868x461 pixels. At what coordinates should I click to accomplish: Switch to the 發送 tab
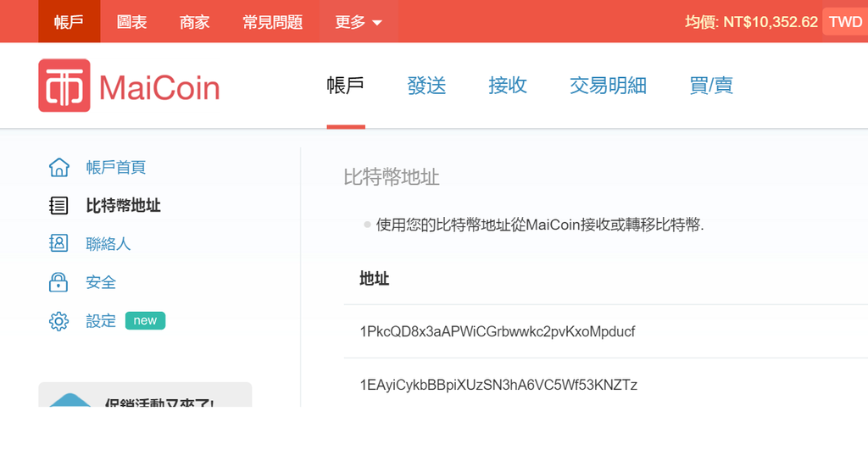[426, 86]
